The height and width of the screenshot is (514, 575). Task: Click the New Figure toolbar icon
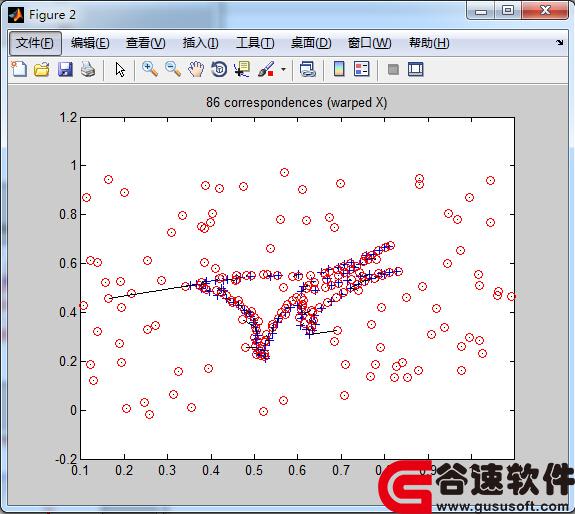point(19,69)
